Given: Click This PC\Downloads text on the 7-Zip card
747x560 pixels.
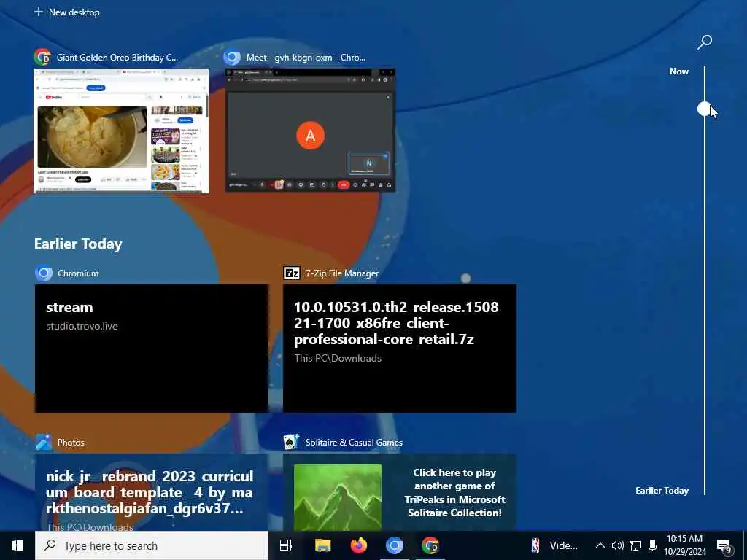Looking at the screenshot, I should click(338, 358).
